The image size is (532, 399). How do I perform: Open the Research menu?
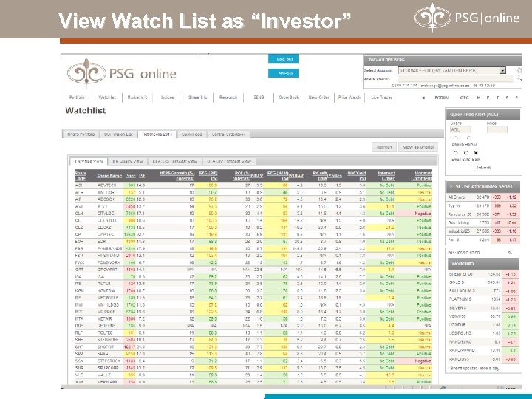click(x=228, y=98)
